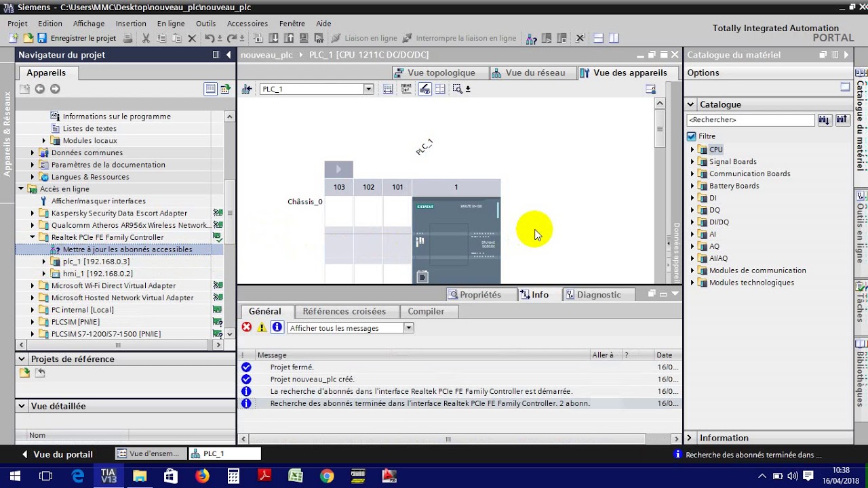Toggle warning messages filter icon
The image size is (868, 488).
pyautogui.click(x=262, y=327)
